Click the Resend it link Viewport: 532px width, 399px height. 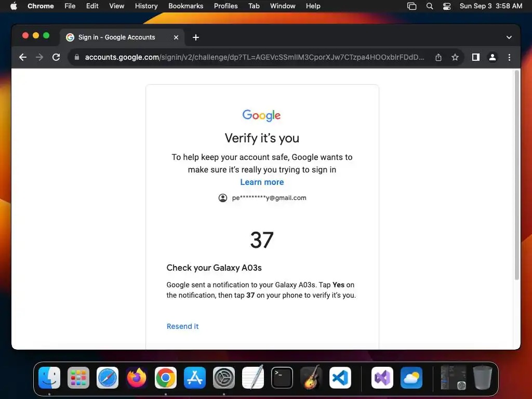coord(182,326)
